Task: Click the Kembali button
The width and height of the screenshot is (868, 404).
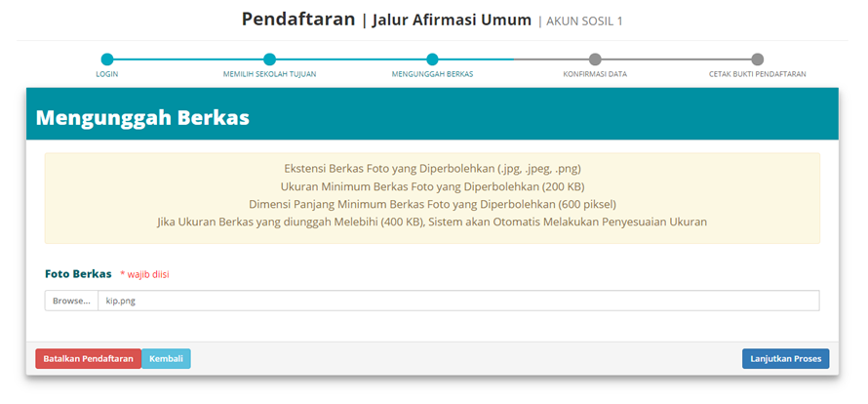Action: (x=166, y=358)
